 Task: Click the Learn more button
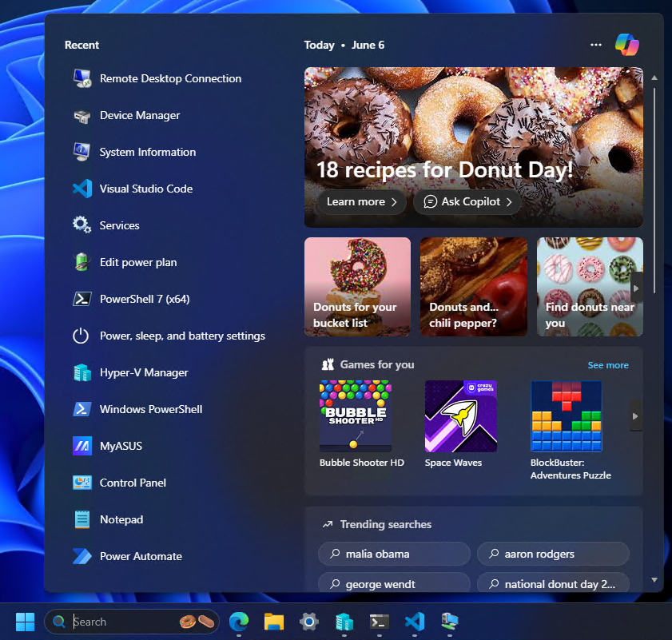362,202
